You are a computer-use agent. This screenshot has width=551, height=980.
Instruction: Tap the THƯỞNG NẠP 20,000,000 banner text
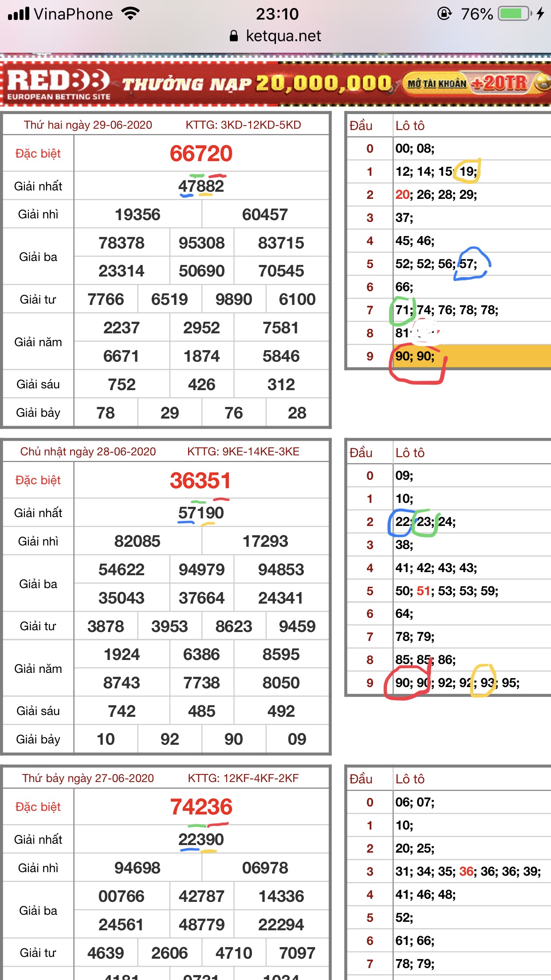coord(256,83)
